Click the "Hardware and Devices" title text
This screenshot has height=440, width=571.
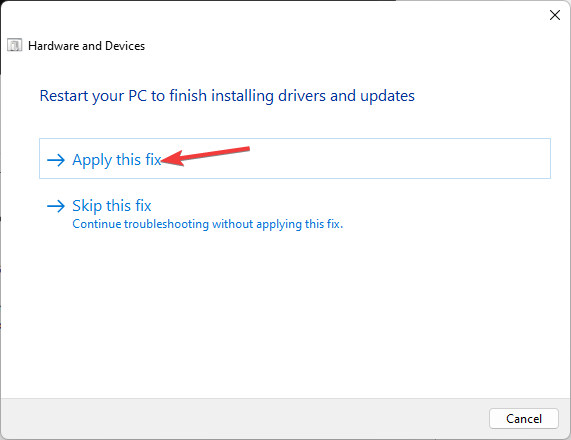tap(86, 46)
